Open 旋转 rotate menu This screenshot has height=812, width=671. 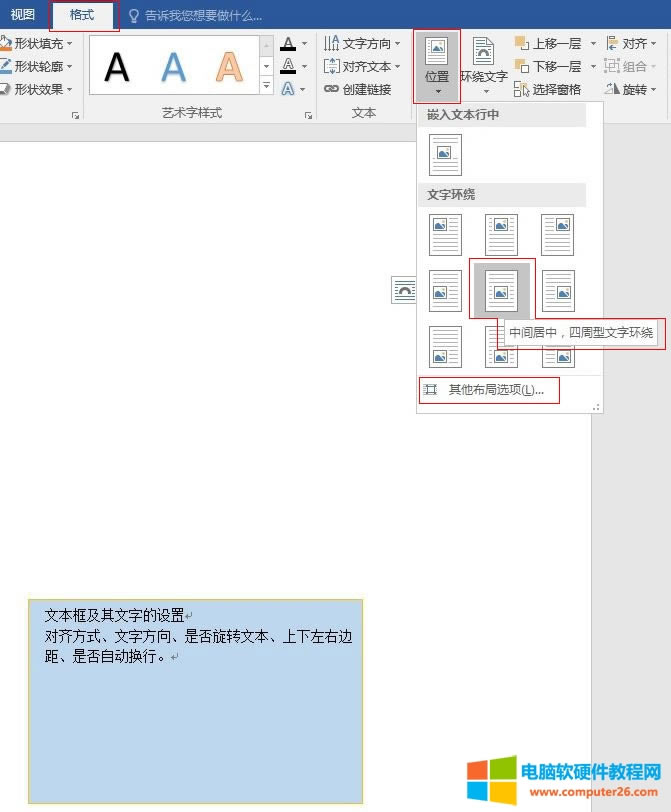click(x=631, y=89)
